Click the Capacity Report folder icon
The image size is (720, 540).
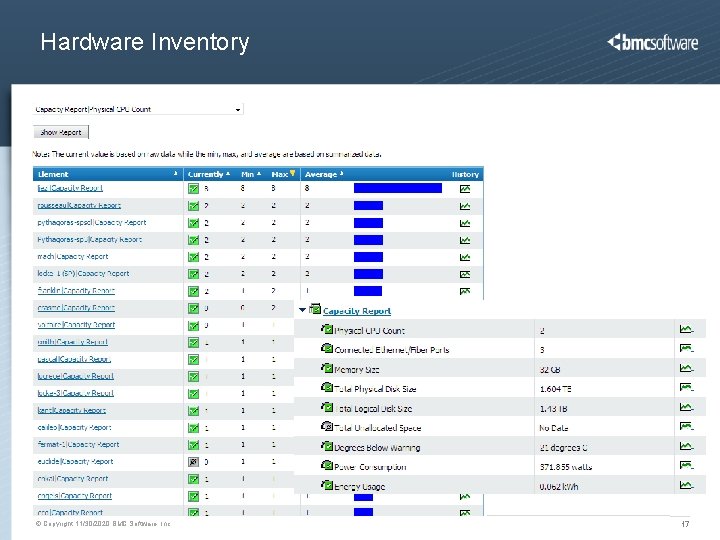click(x=315, y=309)
